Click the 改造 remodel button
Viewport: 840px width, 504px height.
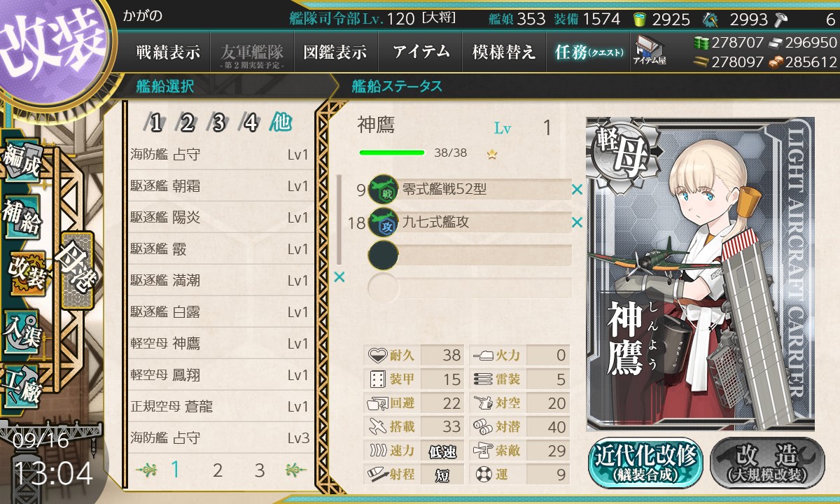pos(767,463)
